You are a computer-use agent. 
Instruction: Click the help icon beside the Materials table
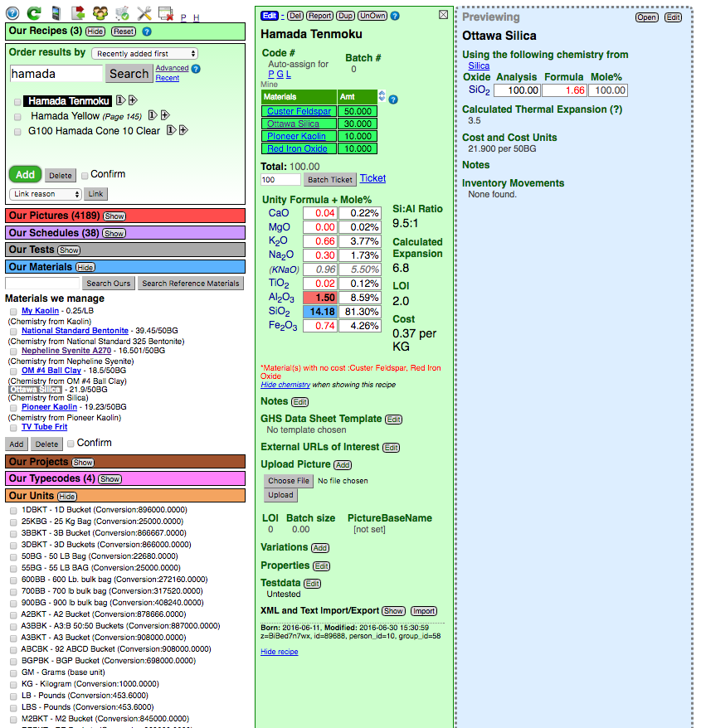coord(393,99)
